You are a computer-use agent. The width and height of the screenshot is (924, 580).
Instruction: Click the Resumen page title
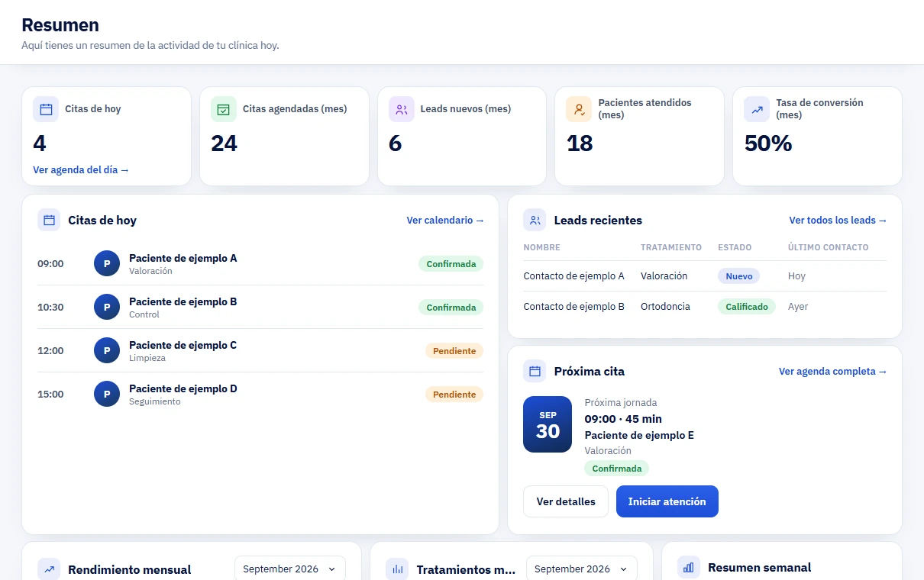coord(60,25)
